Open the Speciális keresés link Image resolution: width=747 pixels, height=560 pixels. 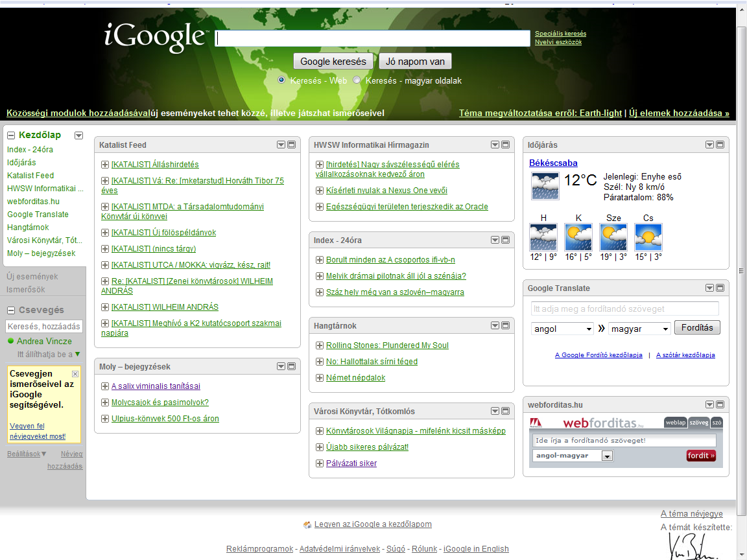pos(560,34)
